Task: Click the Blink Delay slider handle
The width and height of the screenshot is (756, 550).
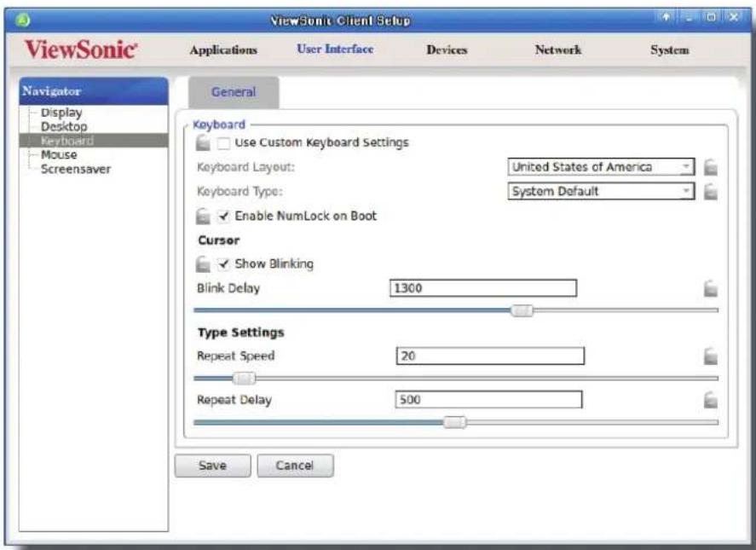Action: (x=522, y=310)
